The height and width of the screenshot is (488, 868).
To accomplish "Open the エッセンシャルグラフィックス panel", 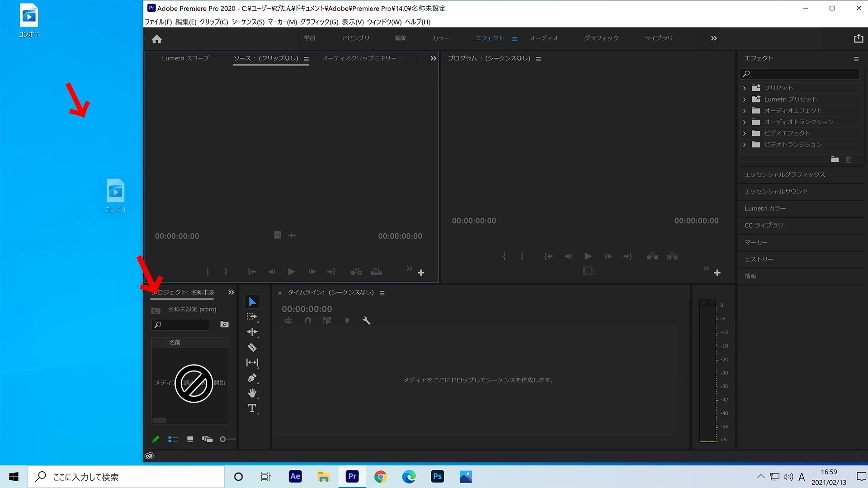I will click(785, 174).
